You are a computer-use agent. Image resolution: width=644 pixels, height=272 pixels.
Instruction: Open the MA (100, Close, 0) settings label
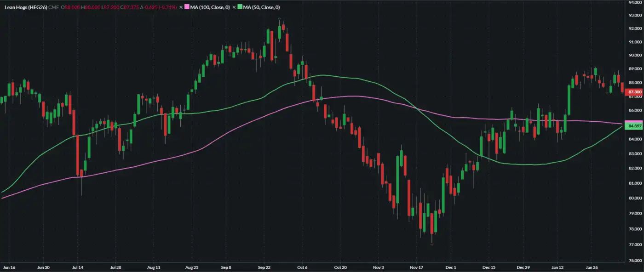[x=210, y=7]
